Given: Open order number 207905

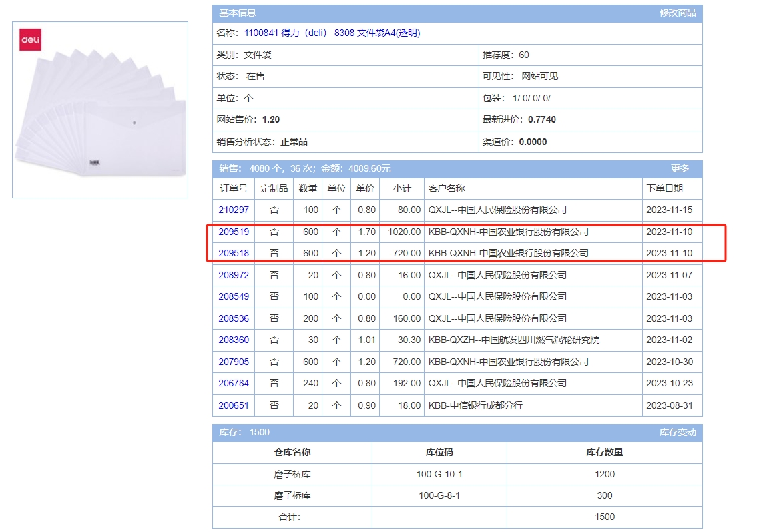Looking at the screenshot, I should 233,362.
